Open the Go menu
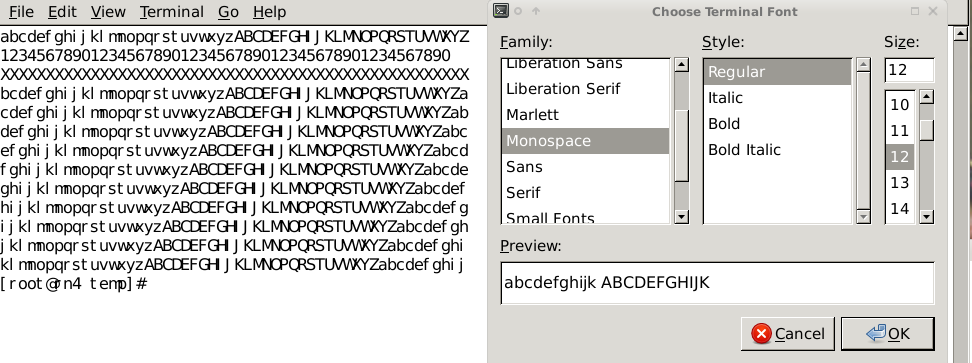 tap(229, 12)
